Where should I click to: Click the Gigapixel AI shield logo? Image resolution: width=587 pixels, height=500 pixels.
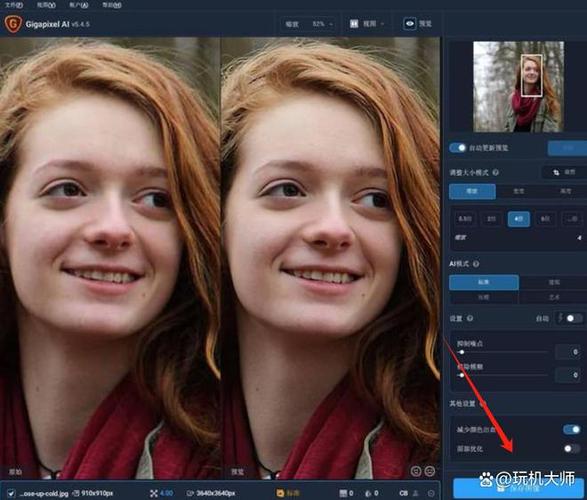(x=13, y=24)
